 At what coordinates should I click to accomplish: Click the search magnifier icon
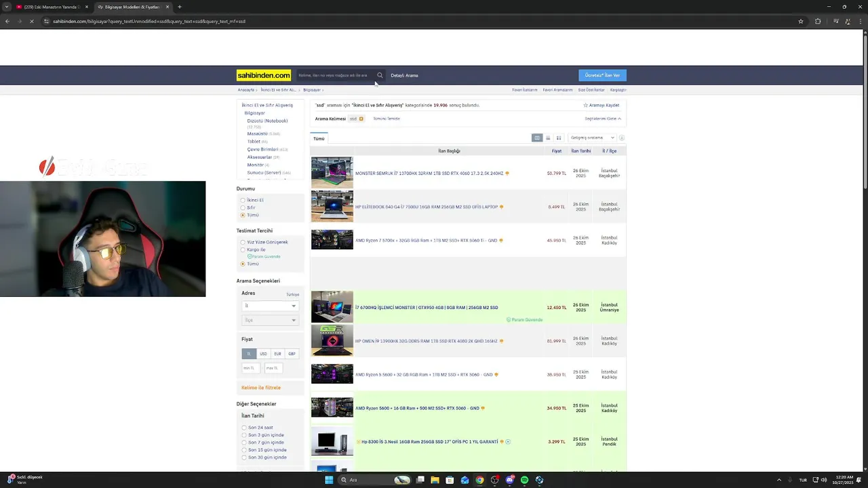380,75
